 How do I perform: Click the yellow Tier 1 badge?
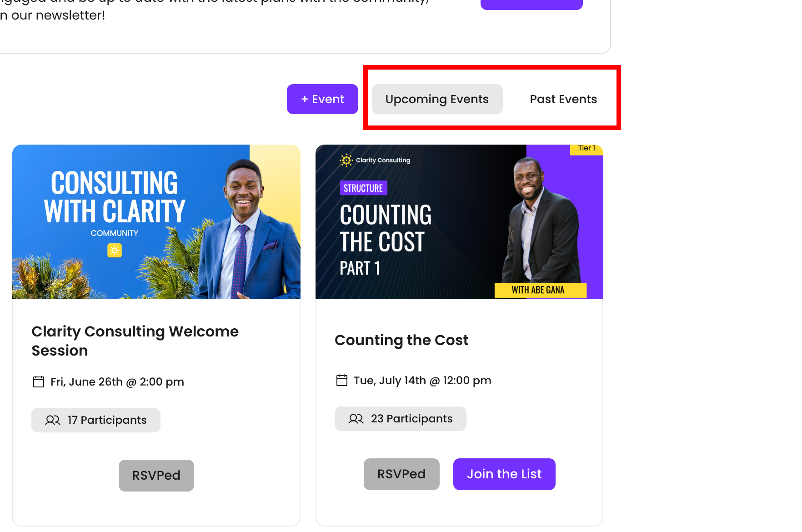(x=586, y=149)
